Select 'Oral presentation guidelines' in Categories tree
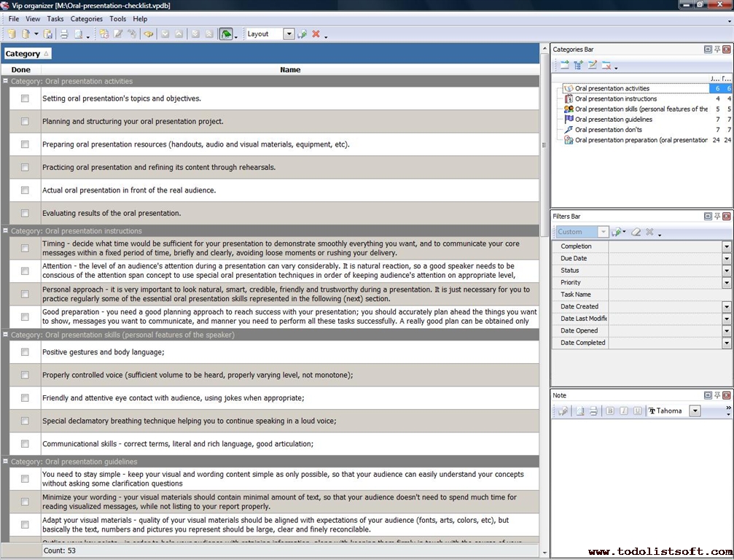The image size is (734, 560). pos(613,120)
